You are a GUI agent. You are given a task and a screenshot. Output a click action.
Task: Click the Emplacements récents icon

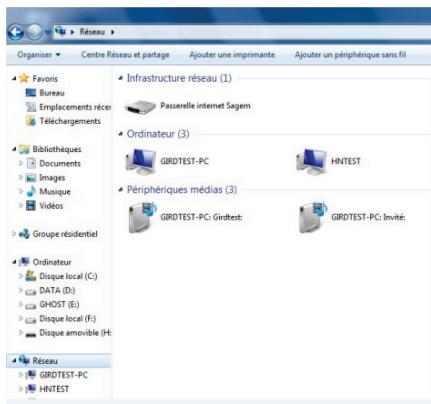pyautogui.click(x=31, y=107)
